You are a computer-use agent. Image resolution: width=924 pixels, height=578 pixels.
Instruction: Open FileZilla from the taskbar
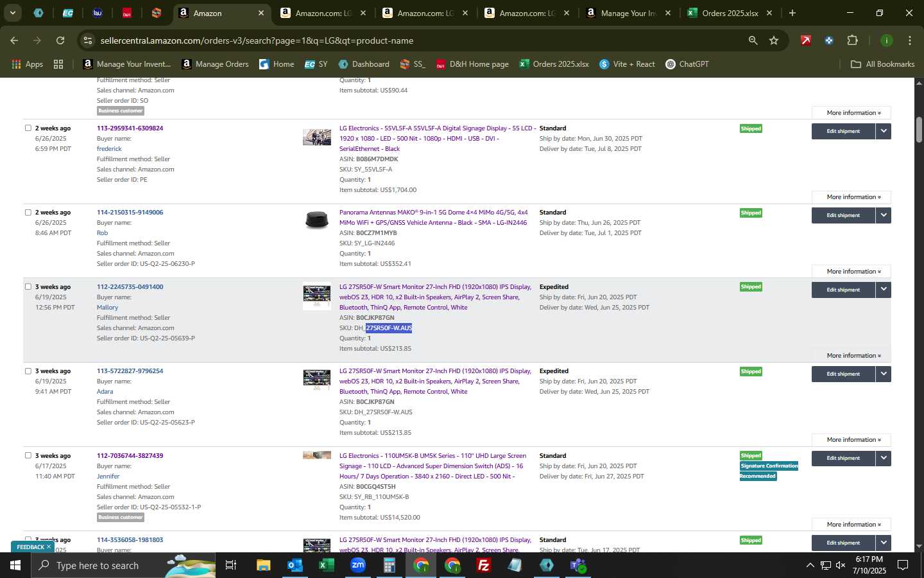point(484,565)
